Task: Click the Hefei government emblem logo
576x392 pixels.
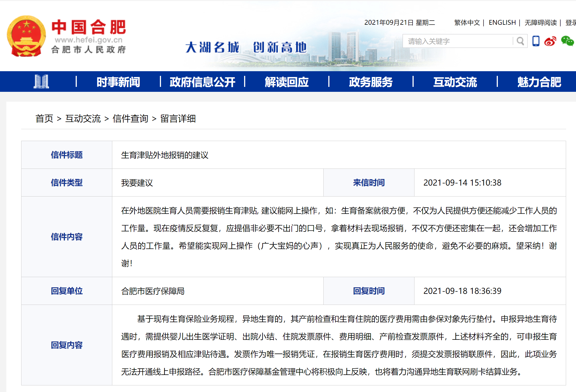Action: click(x=26, y=36)
